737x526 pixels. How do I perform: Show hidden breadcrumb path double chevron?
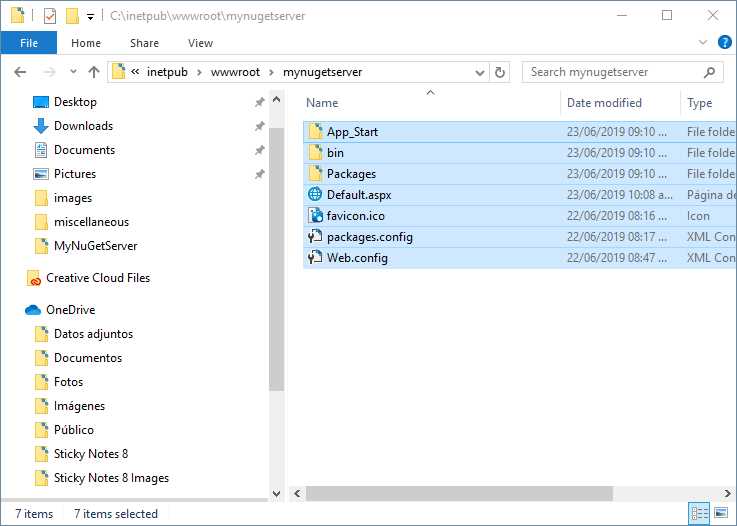coord(135,72)
